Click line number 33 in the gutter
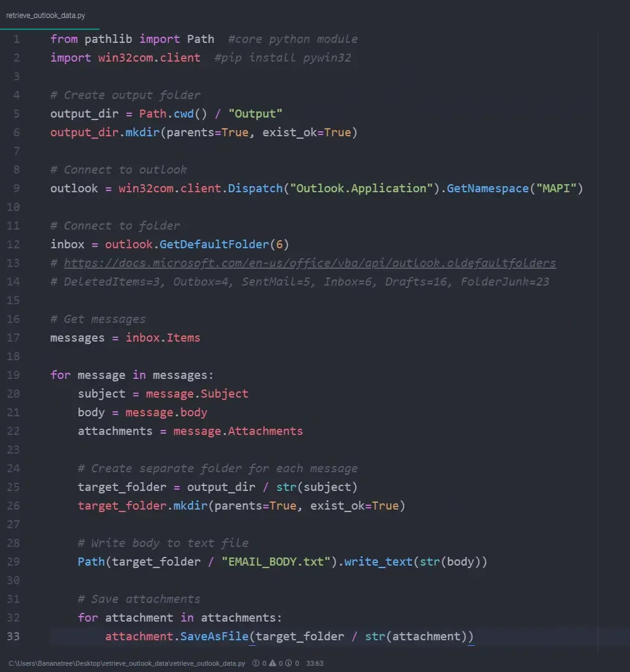Screen dimensions: 630x672 coord(14,637)
